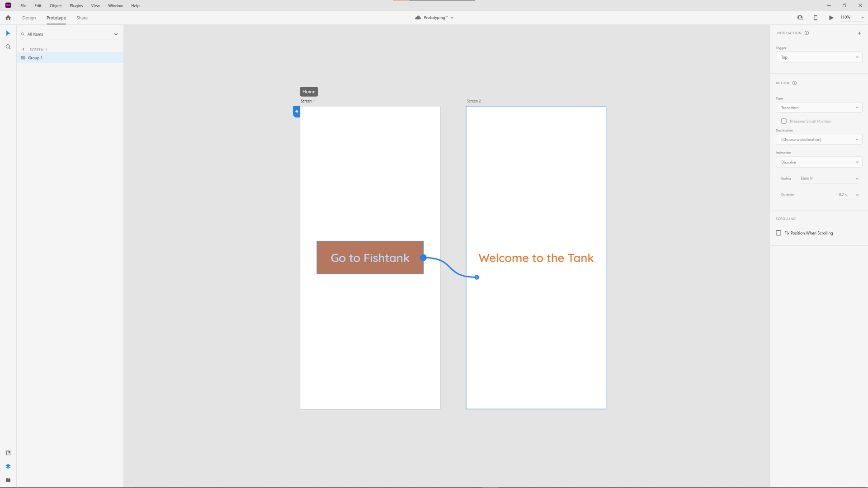Toggle the Layers panel icon
Image resolution: width=868 pixels, height=488 pixels.
[8, 466]
